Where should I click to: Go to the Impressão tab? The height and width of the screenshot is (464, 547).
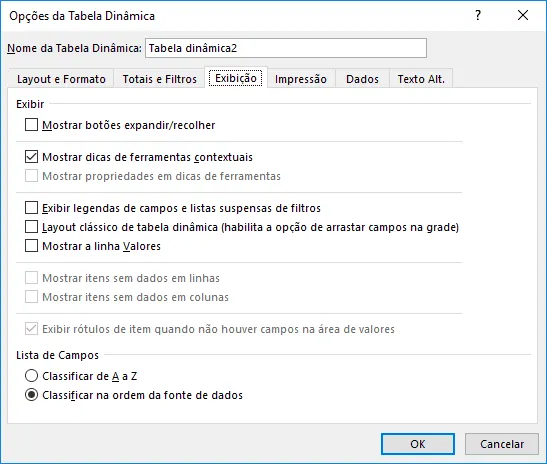[x=301, y=79]
